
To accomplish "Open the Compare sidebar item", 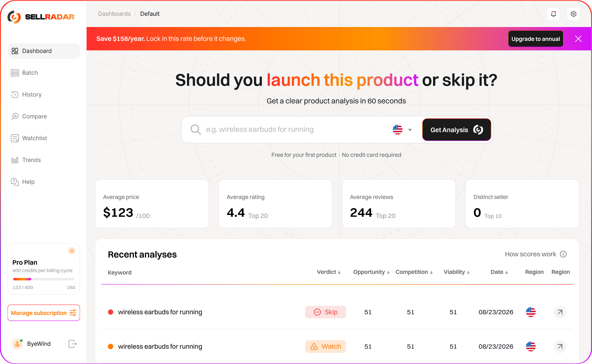I will (x=43, y=116).
